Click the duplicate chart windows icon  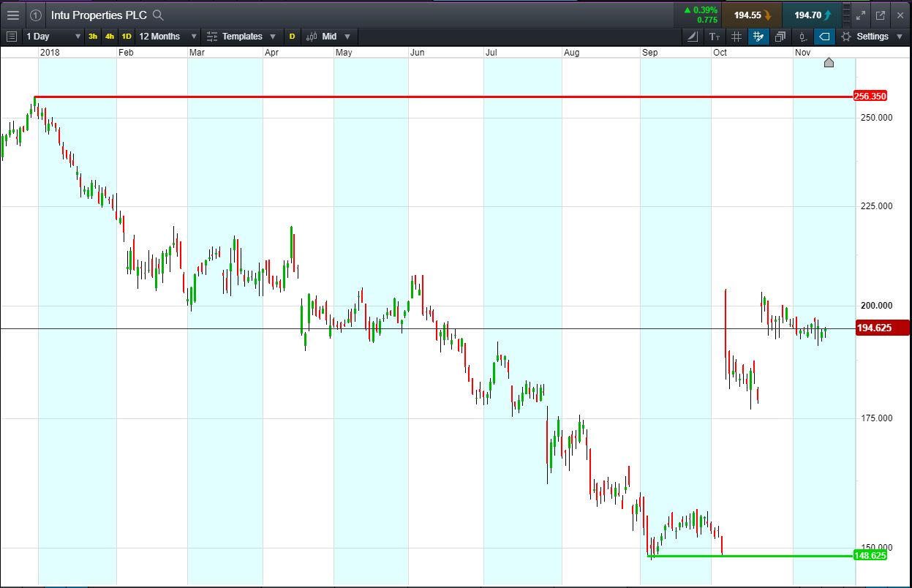pos(780,36)
